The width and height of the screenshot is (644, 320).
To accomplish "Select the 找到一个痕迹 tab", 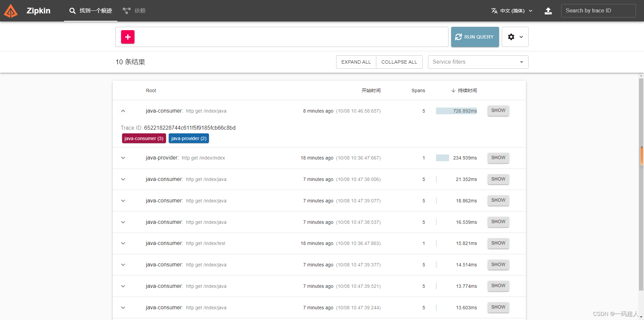I will 91,10.
